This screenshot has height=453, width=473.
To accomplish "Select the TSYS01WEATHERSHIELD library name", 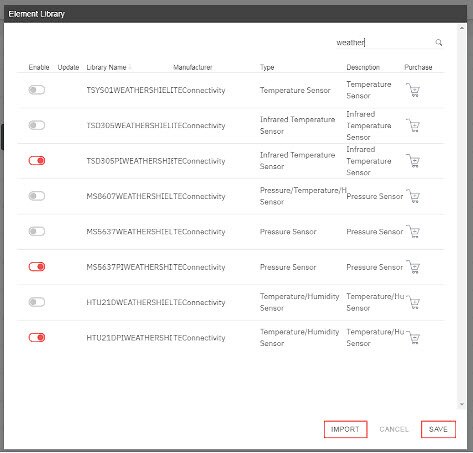I will [129, 90].
